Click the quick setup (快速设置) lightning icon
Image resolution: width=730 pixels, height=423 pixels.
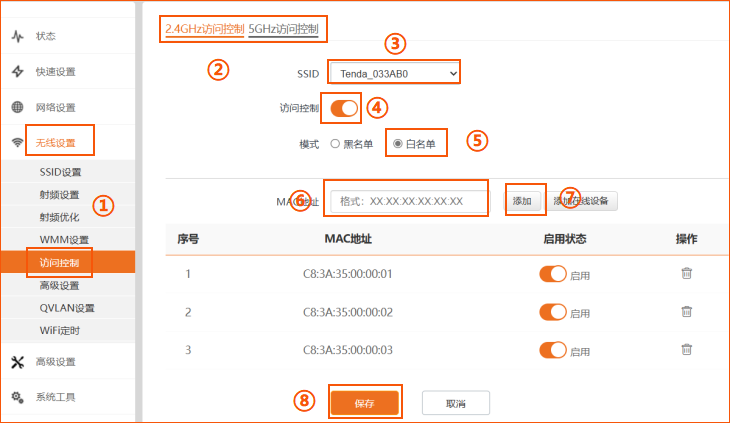pyautogui.click(x=17, y=72)
